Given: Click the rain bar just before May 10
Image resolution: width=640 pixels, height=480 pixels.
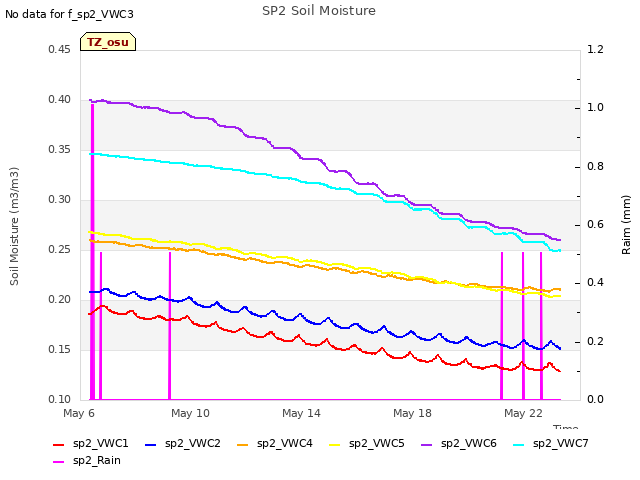Looking at the screenshot, I should point(169,326).
